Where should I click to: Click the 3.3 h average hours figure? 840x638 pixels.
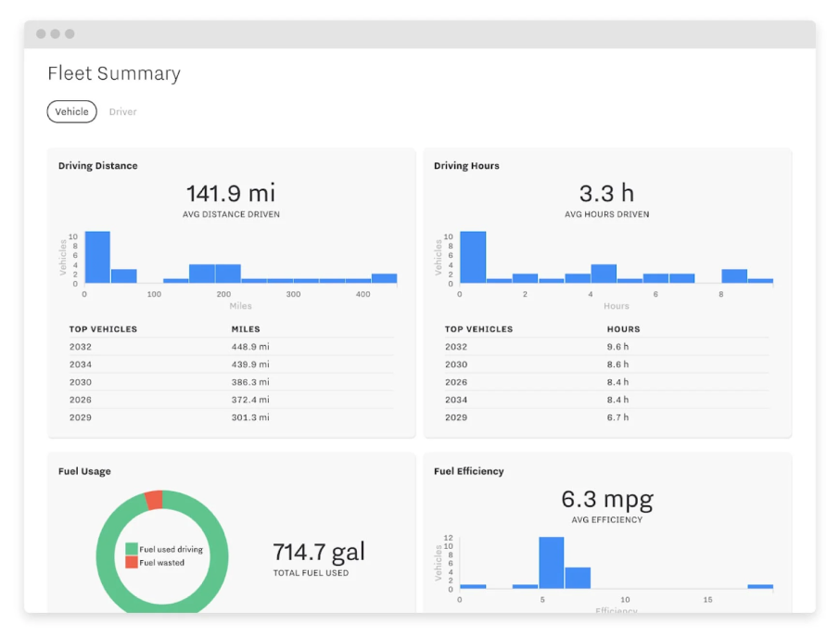pos(606,193)
